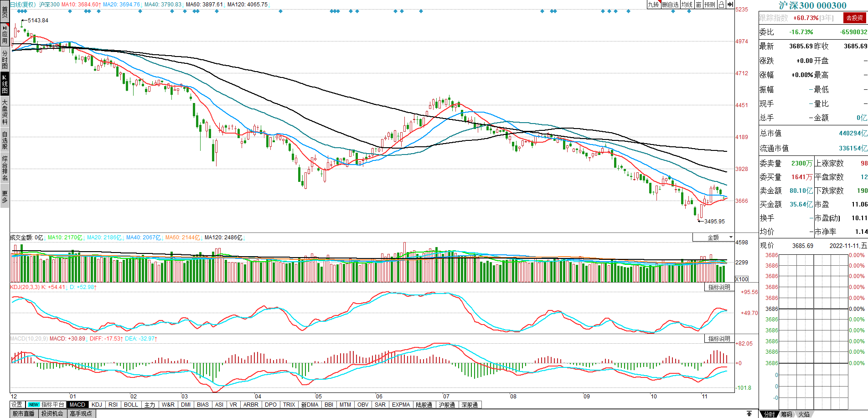Switch to the KDJ indicator tab
Viewport: 868px width, 418px height.
click(97, 404)
